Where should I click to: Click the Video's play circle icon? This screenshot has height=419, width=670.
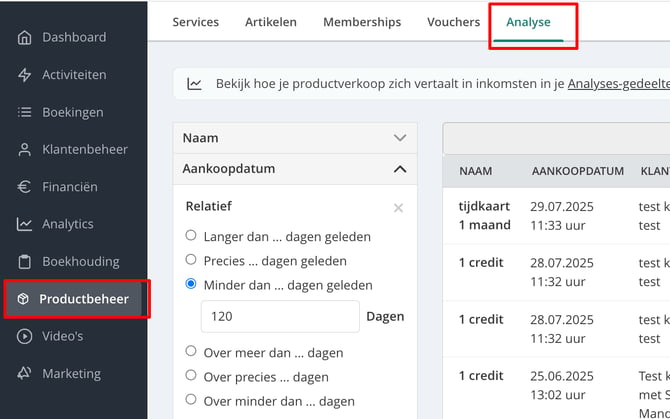(x=24, y=337)
